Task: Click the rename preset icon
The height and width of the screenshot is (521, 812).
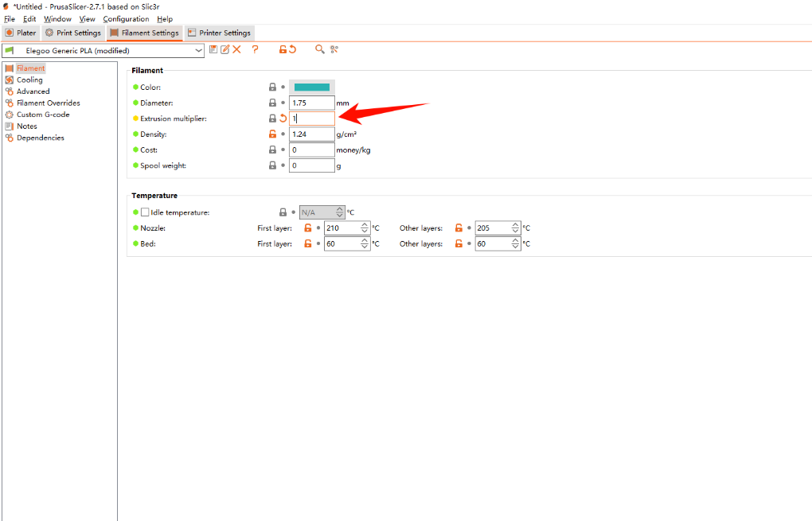Action: 224,49
